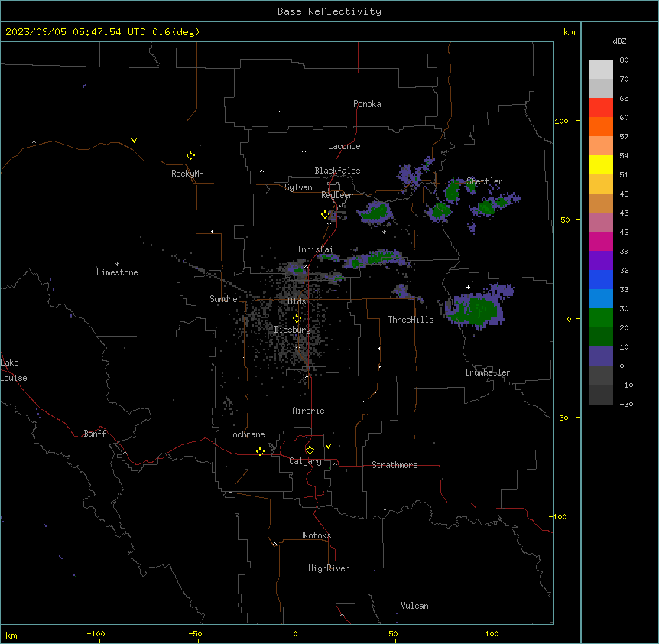Select the bright yellow 54 dBZ swatch
This screenshot has width=659, height=644.
[601, 164]
